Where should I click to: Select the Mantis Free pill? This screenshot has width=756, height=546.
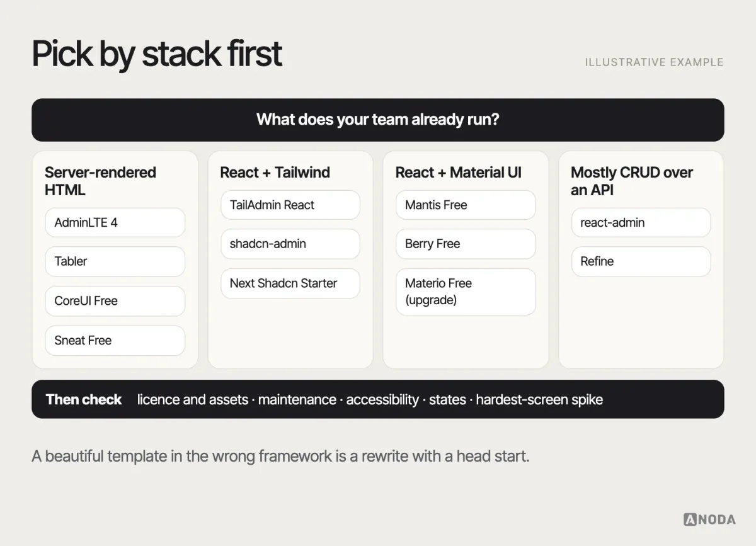tap(466, 205)
